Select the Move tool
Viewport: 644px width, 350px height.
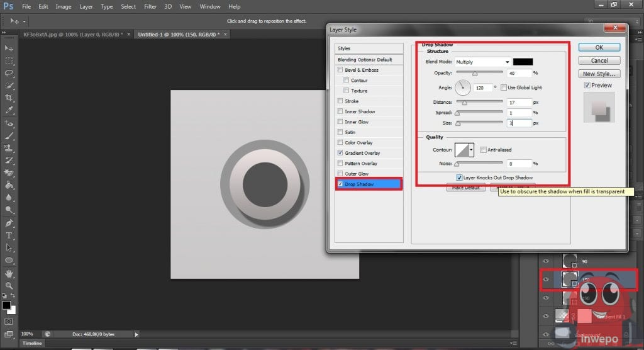(9, 48)
